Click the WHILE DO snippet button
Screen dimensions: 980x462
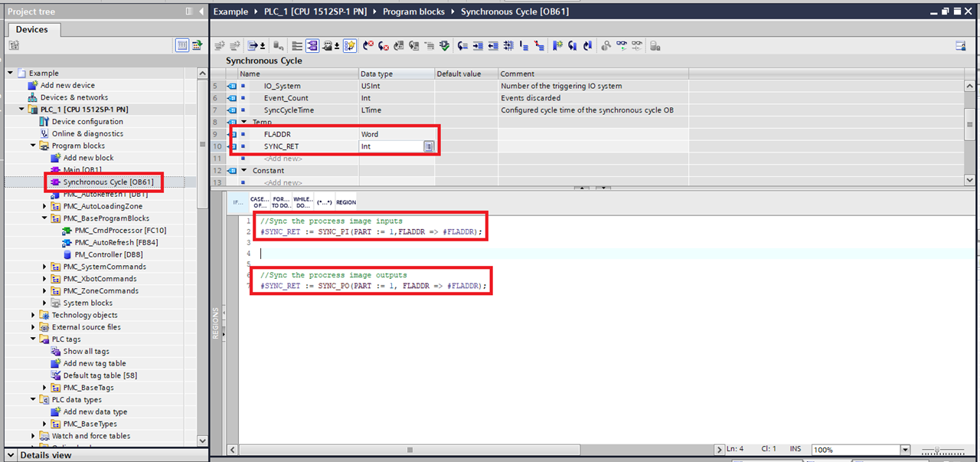pos(302,202)
